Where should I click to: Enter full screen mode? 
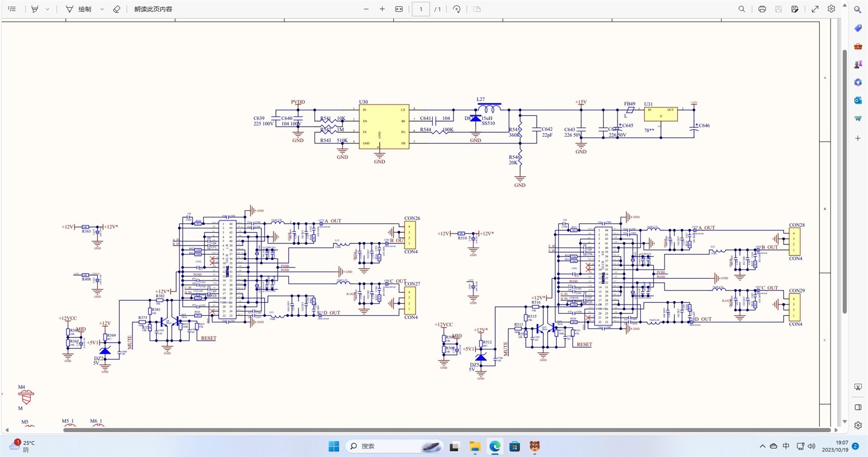point(815,9)
